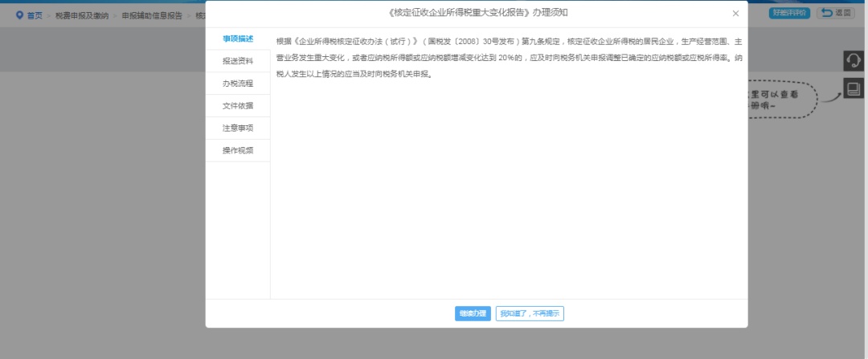Image resolution: width=868 pixels, height=359 pixels.
Task: Go to 首页 breadcrumb link
Action: 35,15
